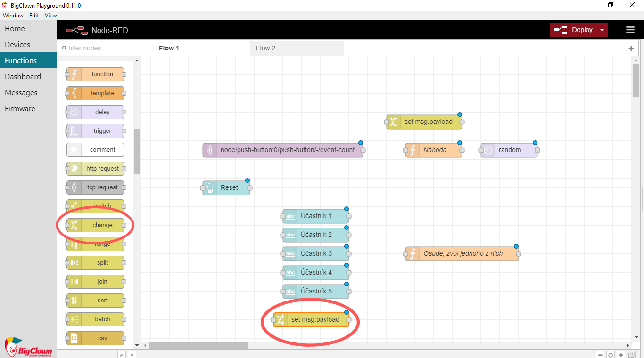Select the Účastník 3 text node
Viewport: 644px width, 358px height.
pyautogui.click(x=316, y=254)
